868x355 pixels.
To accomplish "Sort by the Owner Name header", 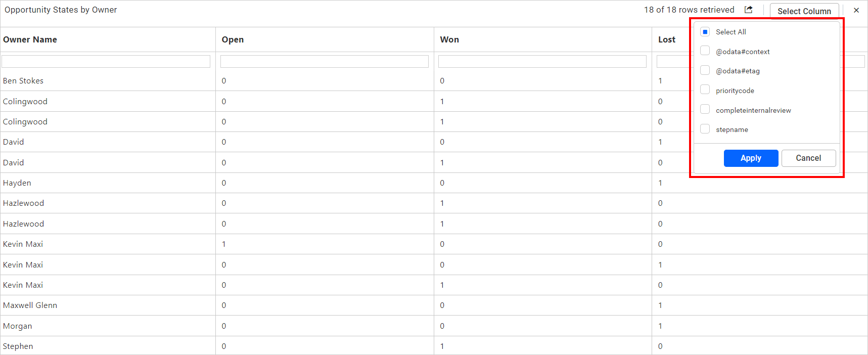I will [x=30, y=39].
